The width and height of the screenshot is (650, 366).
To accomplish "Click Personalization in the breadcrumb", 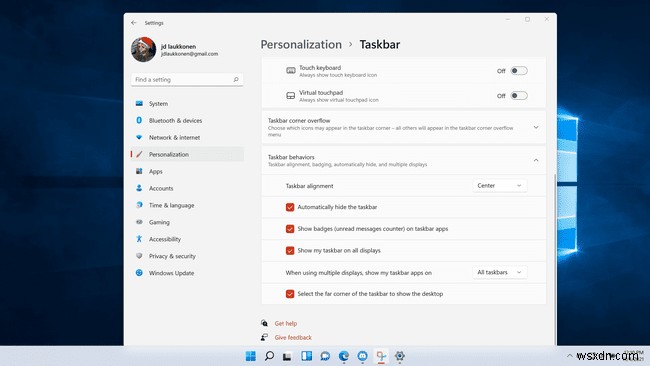I will [x=301, y=44].
